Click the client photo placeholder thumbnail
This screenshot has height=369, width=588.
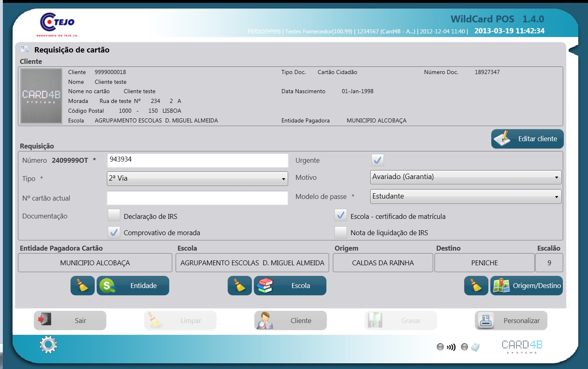(x=41, y=96)
